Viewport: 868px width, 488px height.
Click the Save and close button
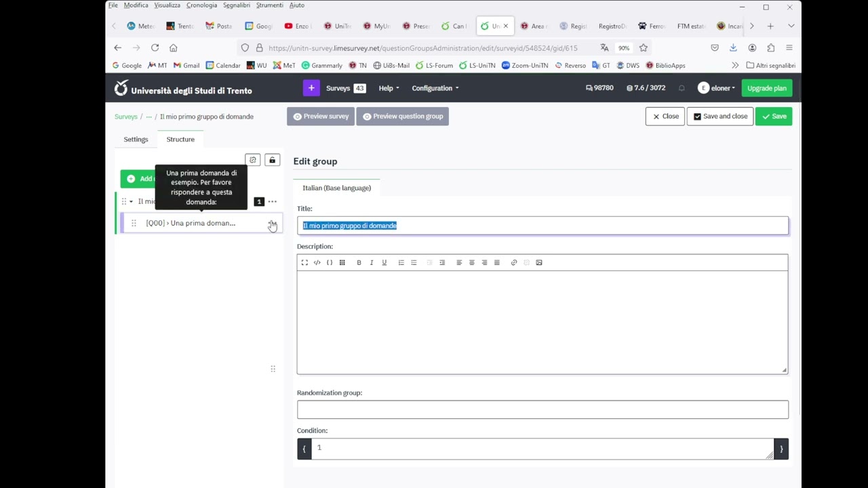point(719,117)
